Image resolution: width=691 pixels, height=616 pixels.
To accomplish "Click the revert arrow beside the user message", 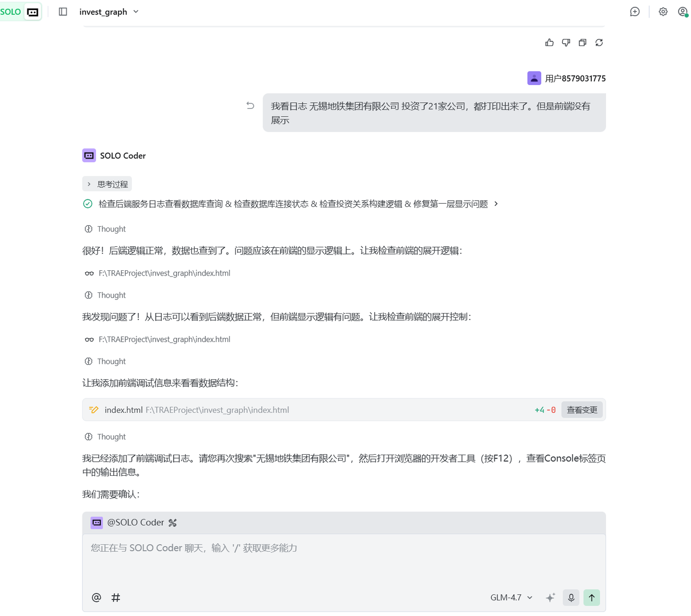I will click(250, 105).
